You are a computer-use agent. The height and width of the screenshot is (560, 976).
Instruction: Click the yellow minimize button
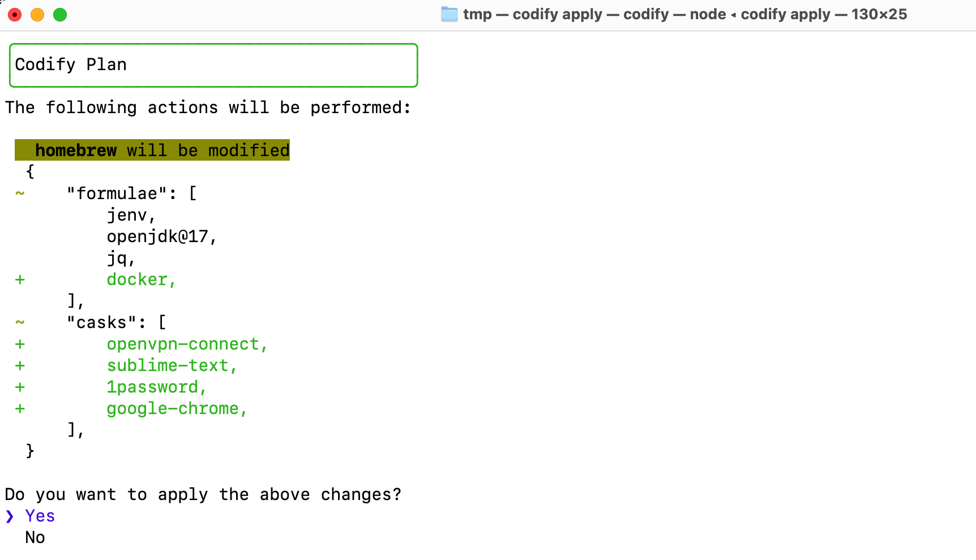tap(37, 15)
